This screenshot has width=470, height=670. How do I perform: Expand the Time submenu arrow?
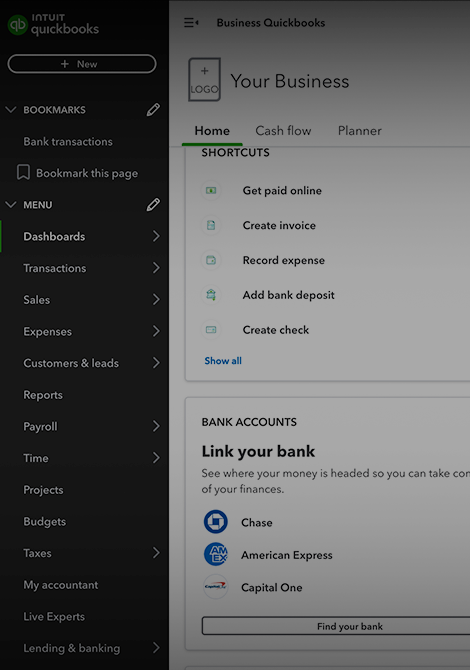pos(156,458)
